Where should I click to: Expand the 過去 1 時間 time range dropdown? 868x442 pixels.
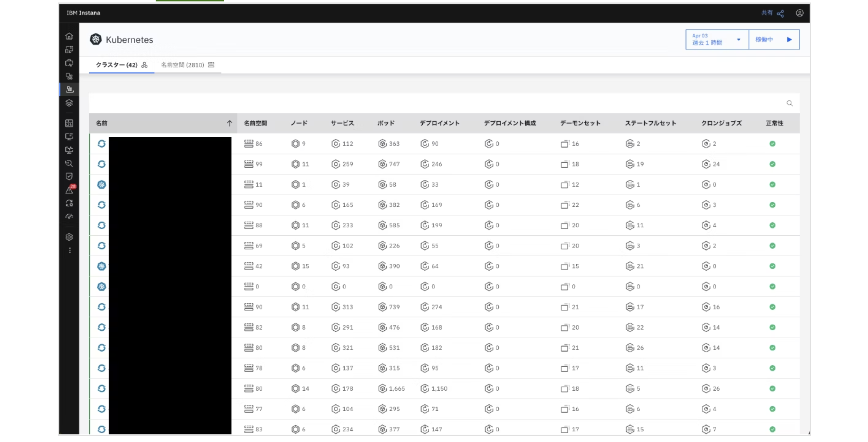click(x=717, y=39)
